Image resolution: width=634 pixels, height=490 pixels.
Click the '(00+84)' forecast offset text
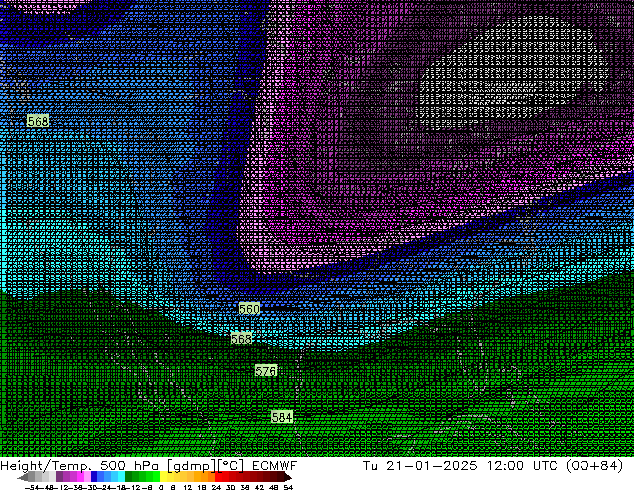tap(594, 465)
